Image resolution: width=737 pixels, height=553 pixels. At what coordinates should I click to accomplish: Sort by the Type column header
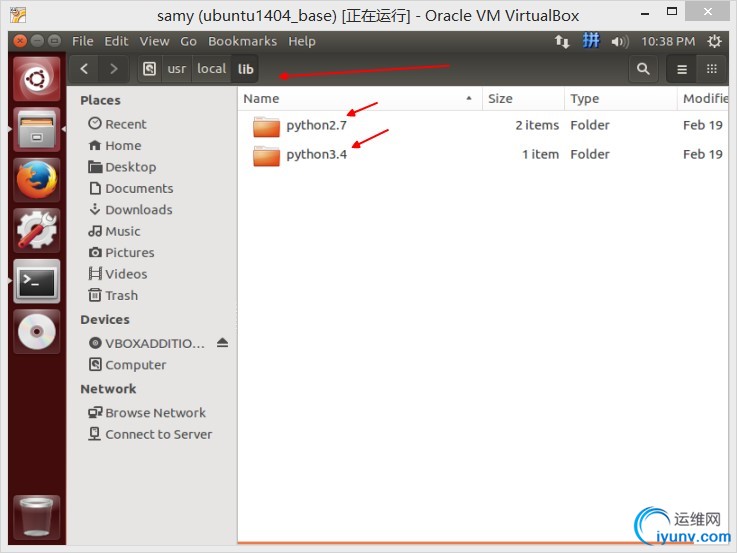[621, 99]
